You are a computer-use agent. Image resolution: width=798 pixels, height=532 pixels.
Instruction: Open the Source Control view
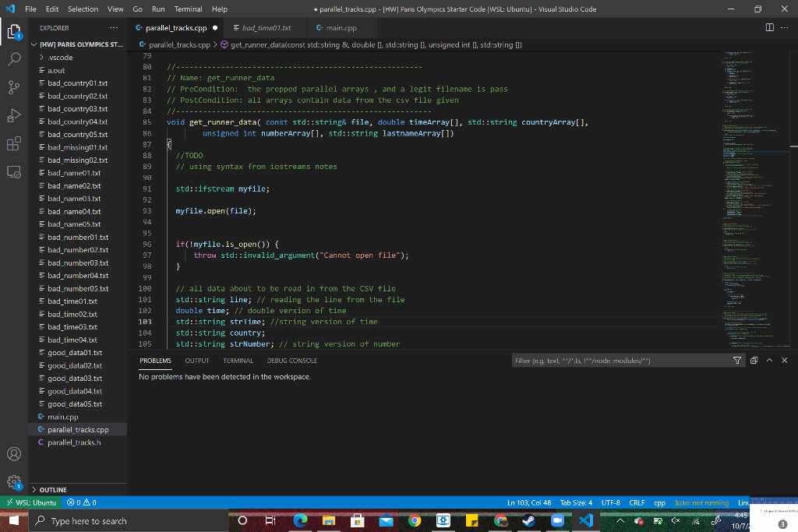(14, 87)
